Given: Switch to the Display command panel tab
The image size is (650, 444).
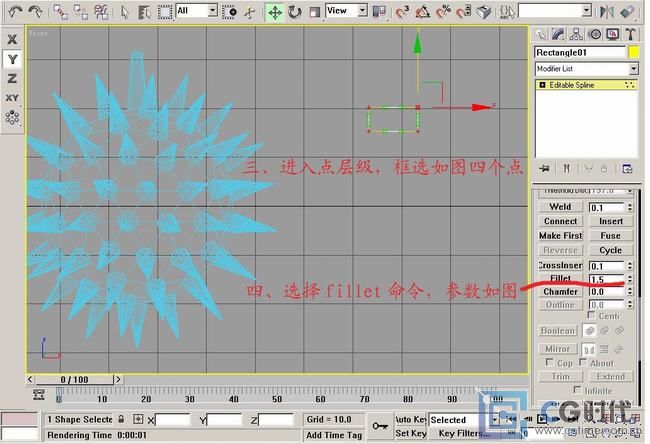Looking at the screenshot, I should point(613,34).
